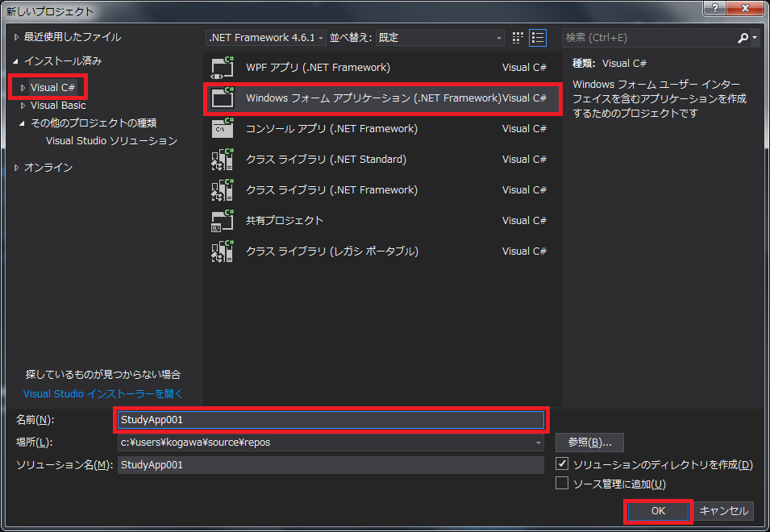Expand the オンライン category
The height and width of the screenshot is (532, 770).
[17, 168]
